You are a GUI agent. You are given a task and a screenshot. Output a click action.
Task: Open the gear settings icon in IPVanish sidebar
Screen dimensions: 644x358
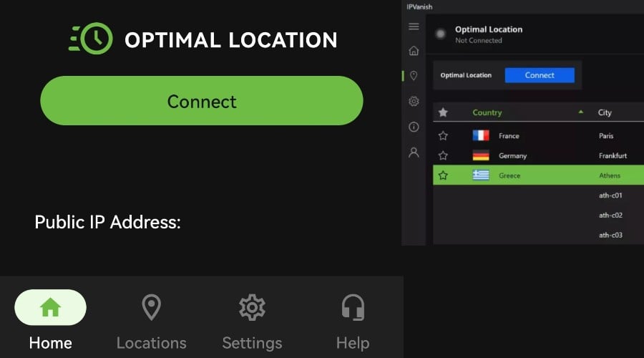tap(414, 101)
